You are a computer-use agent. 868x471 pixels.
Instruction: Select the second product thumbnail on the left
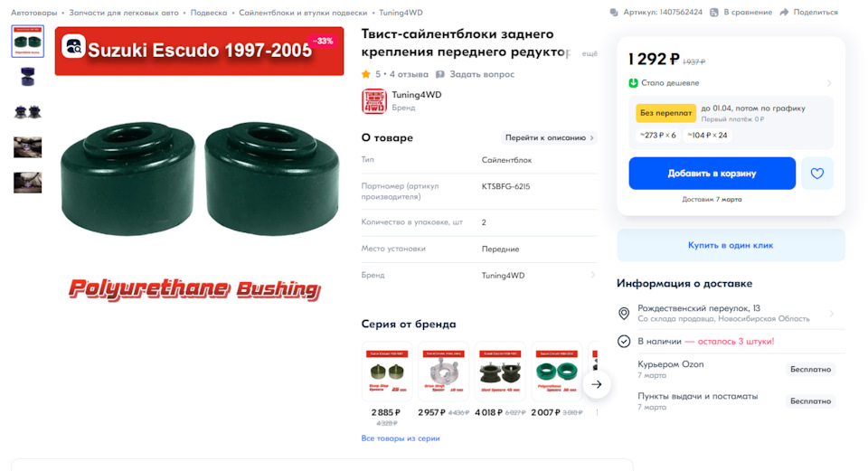tap(27, 77)
